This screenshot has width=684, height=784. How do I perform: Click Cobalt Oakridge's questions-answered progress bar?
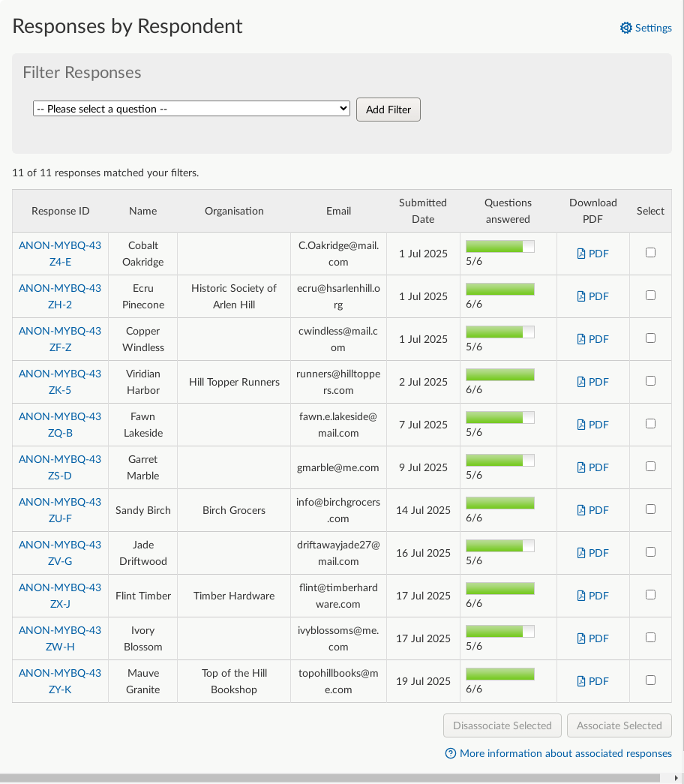500,247
